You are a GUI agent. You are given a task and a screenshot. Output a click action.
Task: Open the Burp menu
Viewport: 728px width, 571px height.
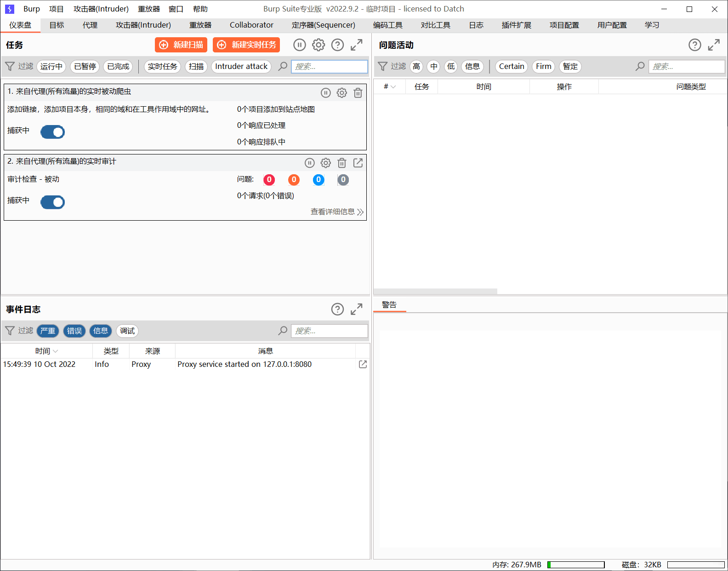[32, 9]
